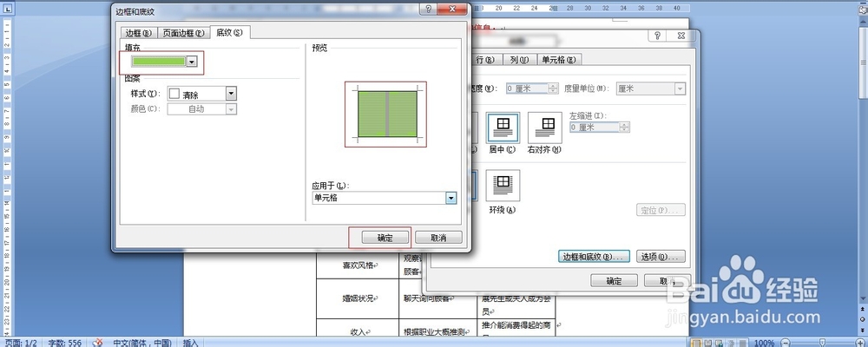The height and width of the screenshot is (347, 868).
Task: Select the 底纹 tab
Action: (x=230, y=32)
